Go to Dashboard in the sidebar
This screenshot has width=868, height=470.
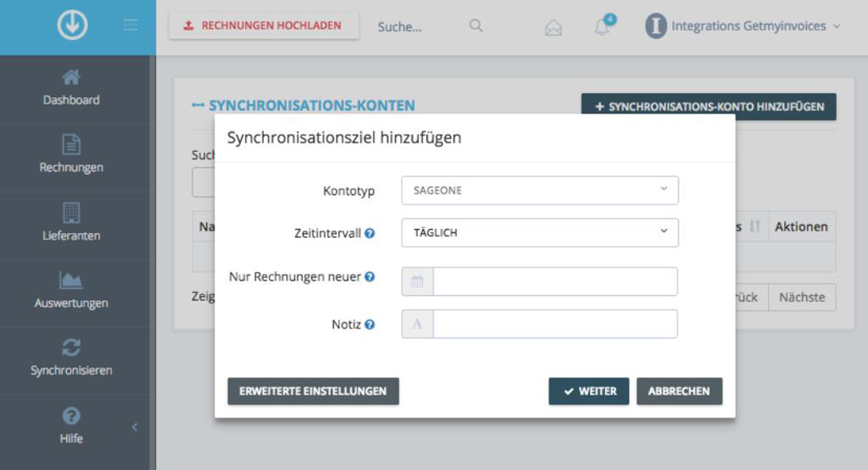coord(71,88)
